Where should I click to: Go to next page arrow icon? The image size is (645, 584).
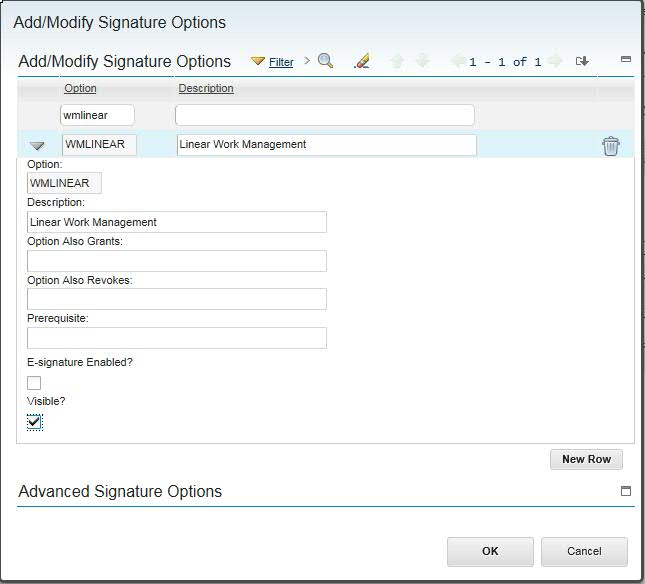555,61
